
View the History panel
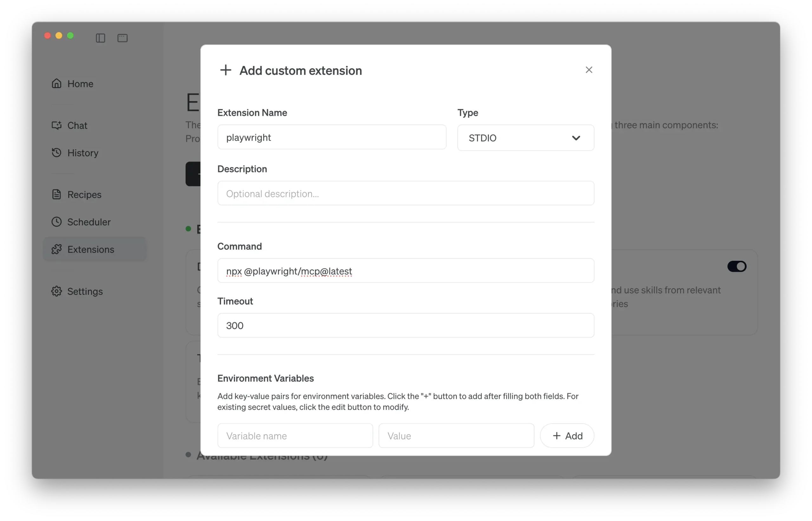(x=82, y=153)
